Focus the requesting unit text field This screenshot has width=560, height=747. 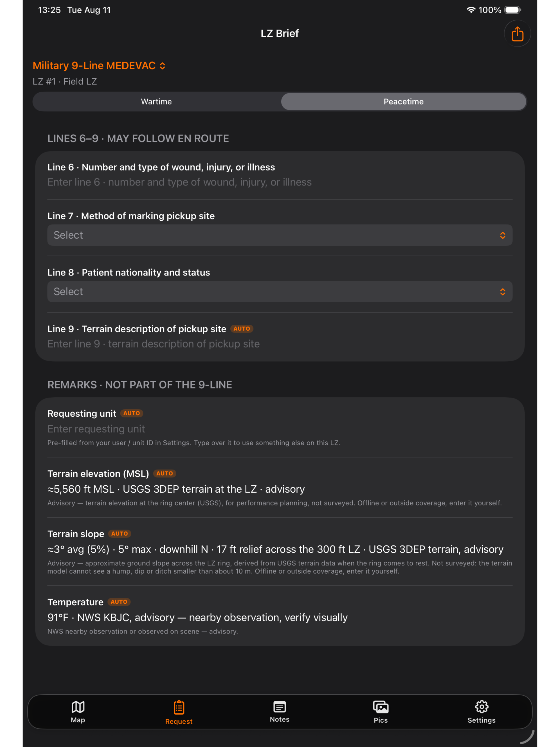280,429
